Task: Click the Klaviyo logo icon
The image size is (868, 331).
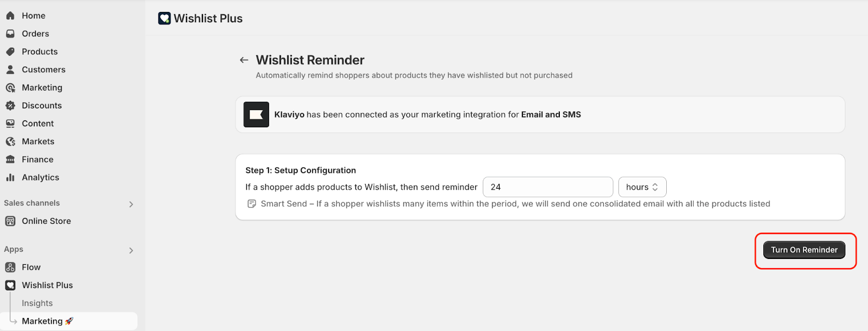Action: point(256,114)
